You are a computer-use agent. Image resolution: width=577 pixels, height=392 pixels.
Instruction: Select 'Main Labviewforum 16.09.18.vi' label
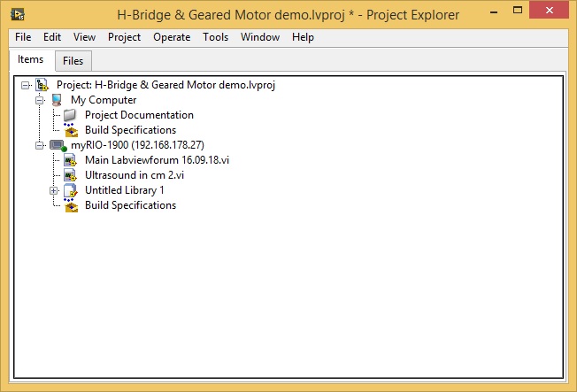157,160
